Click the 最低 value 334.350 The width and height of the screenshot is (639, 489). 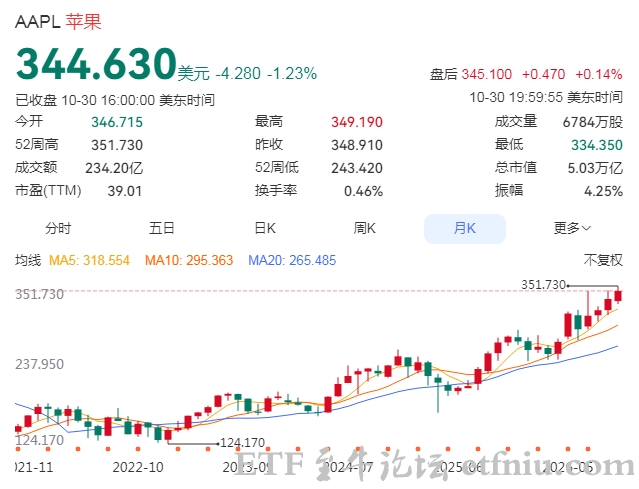pyautogui.click(x=597, y=145)
